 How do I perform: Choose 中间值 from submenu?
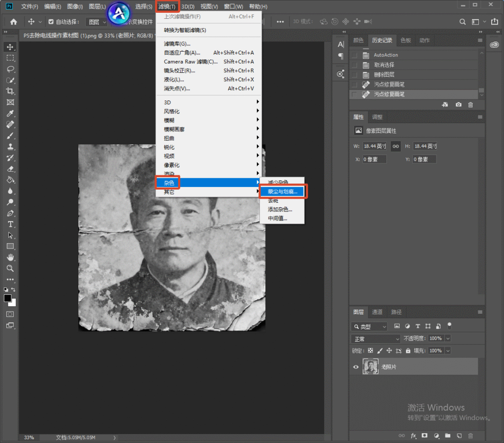tap(283, 219)
